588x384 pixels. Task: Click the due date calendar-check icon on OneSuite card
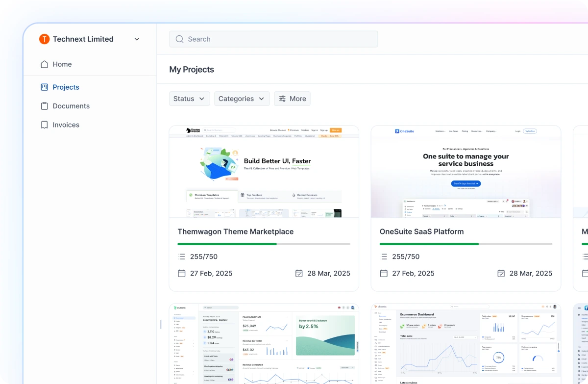point(501,273)
